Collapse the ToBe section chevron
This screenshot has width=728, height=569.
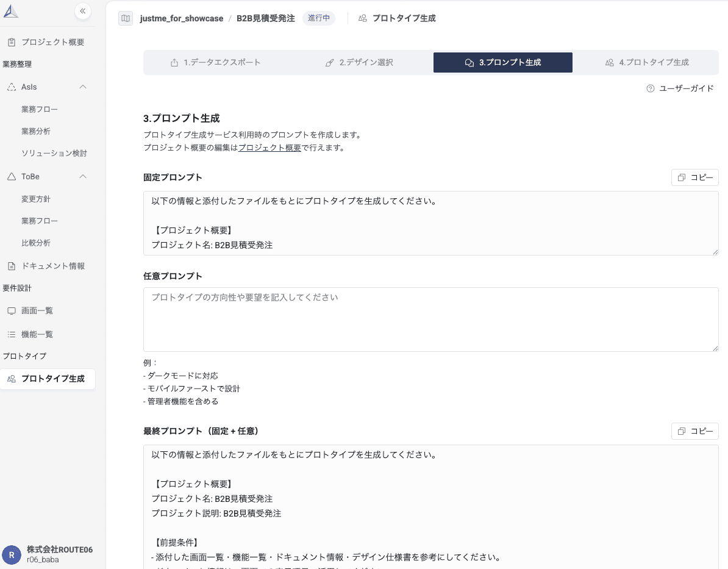pos(84,176)
